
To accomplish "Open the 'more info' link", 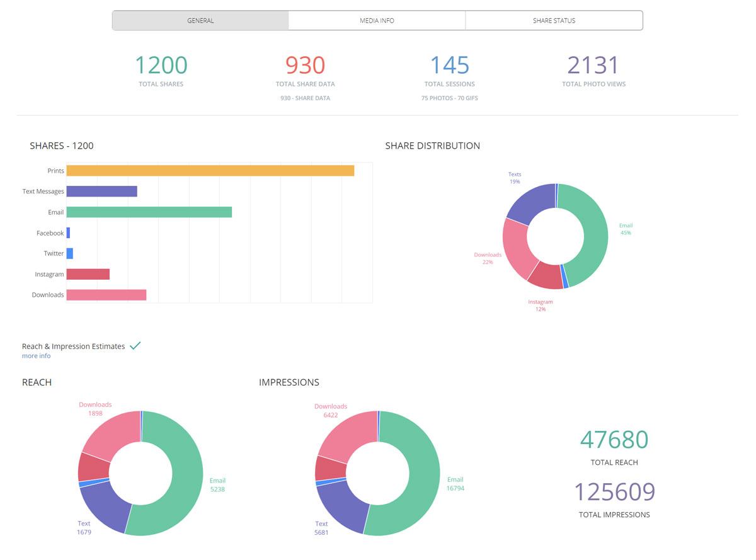I will click(x=36, y=356).
